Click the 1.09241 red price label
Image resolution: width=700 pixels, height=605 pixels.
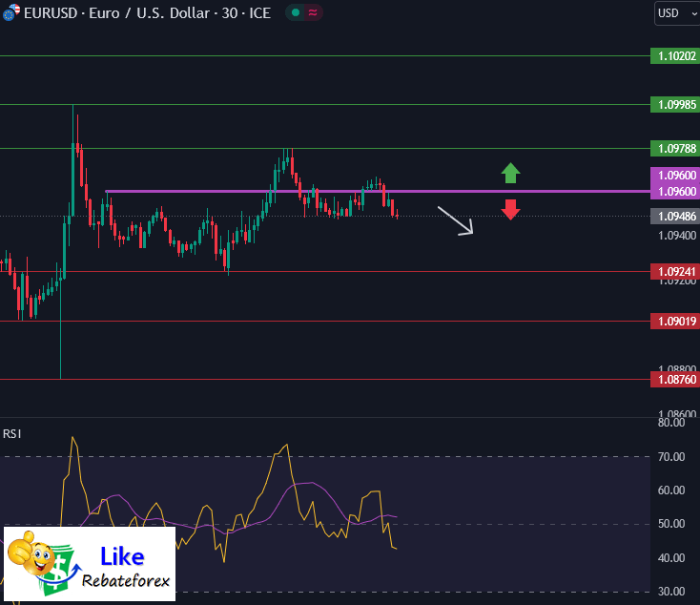coord(675,272)
